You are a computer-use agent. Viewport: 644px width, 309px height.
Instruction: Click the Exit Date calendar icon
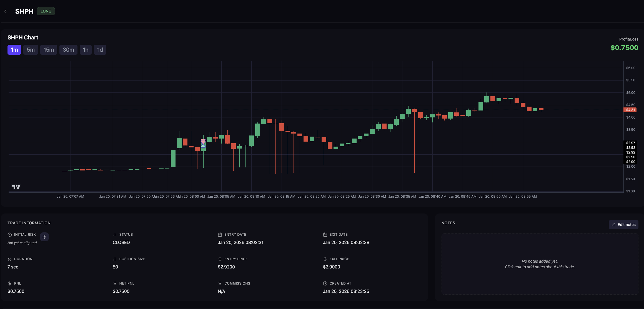[325, 235]
